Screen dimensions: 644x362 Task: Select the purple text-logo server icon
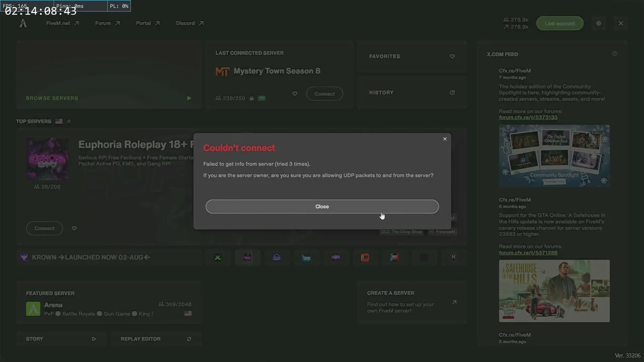click(x=336, y=257)
